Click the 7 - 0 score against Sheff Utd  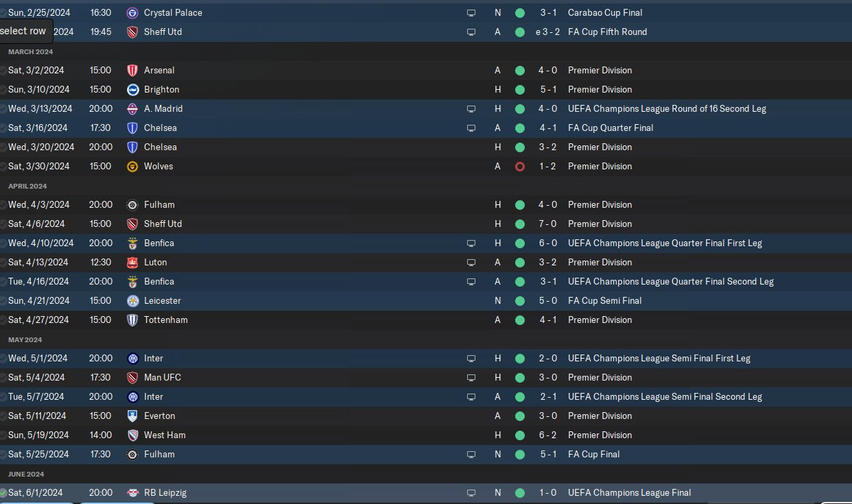pyautogui.click(x=548, y=224)
